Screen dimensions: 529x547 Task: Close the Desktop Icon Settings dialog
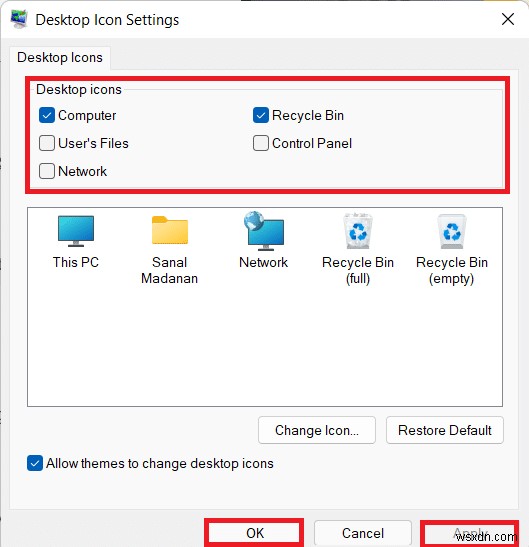click(508, 20)
